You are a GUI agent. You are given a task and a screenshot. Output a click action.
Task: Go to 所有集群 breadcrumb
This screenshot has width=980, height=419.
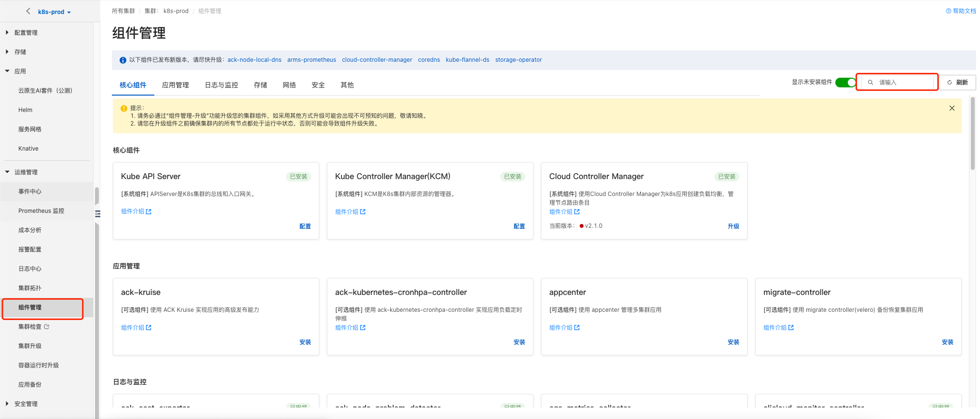[x=123, y=11]
